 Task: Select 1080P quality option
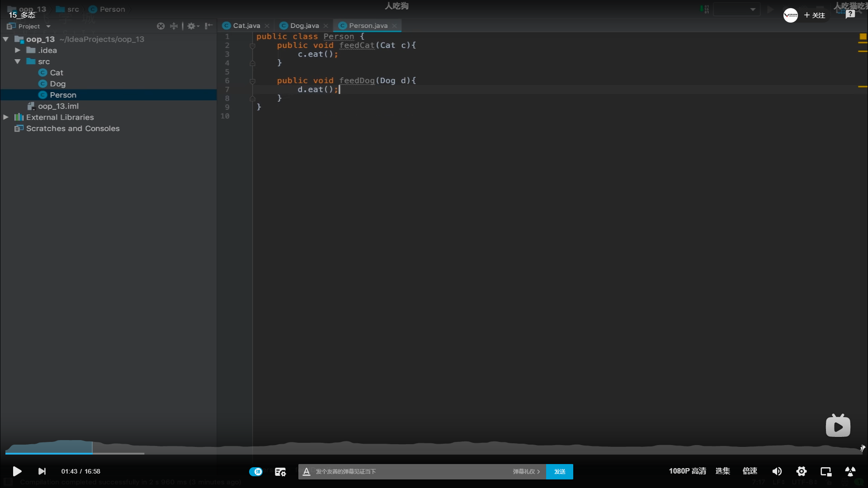(687, 471)
